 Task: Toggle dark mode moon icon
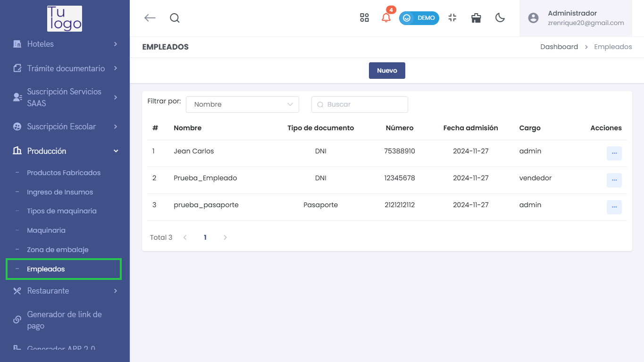500,18
